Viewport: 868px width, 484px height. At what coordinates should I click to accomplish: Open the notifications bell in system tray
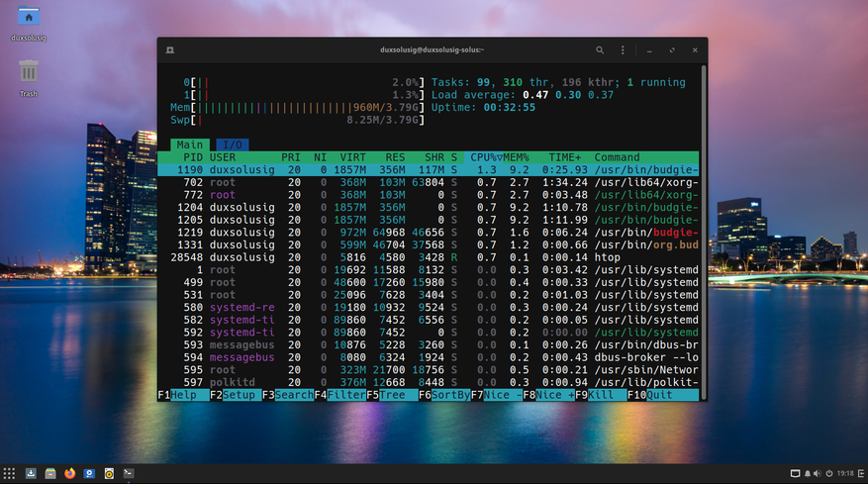(x=809, y=473)
